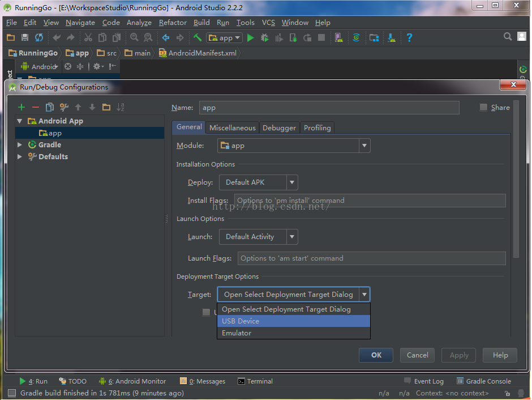
Task: Click the Synchronize toolbar icon
Action: [39, 37]
